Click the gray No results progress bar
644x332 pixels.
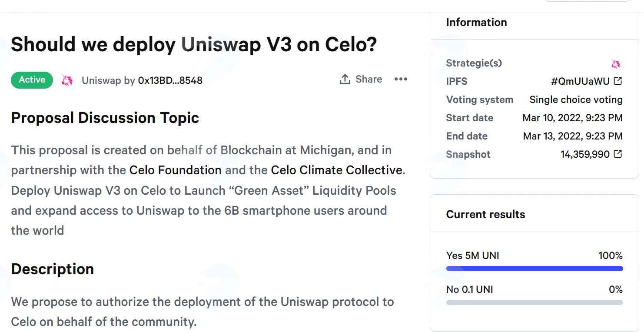click(x=534, y=302)
